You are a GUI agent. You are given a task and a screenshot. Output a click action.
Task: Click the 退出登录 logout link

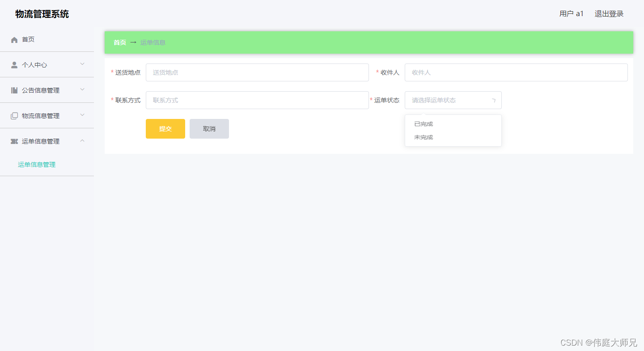pyautogui.click(x=609, y=14)
